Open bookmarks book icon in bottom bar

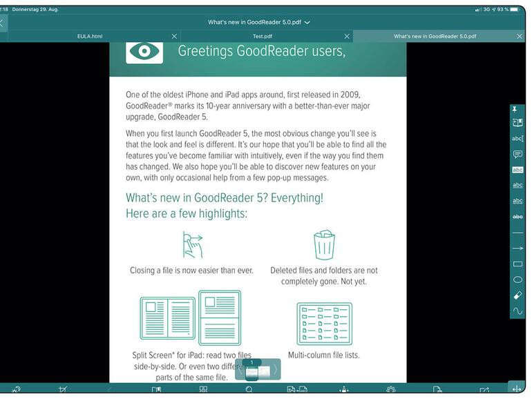pos(156,389)
